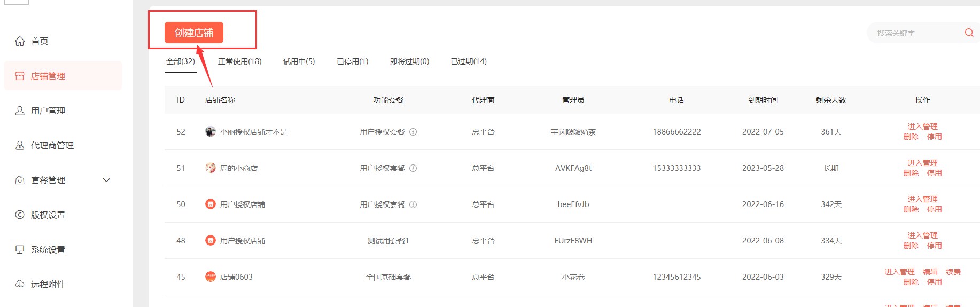This screenshot has width=980, height=307.
Task: Click the 代理商管理 agent icon
Action: (x=20, y=145)
